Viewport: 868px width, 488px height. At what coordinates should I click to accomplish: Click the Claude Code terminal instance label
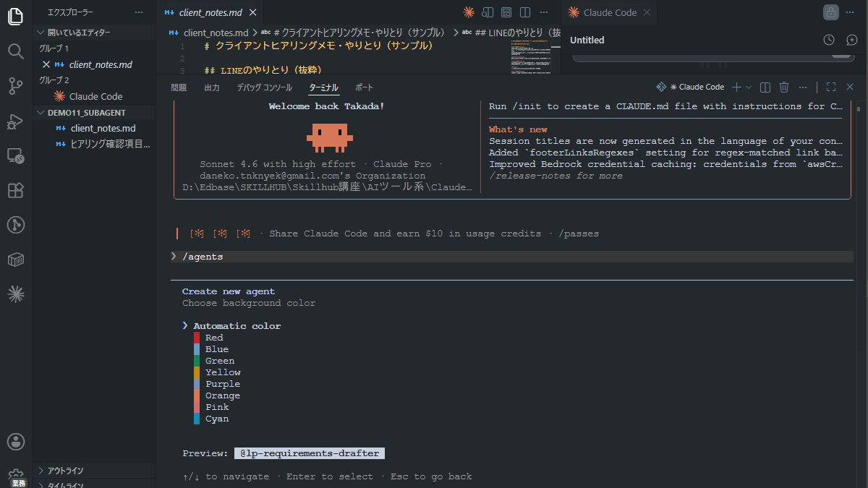click(x=690, y=87)
